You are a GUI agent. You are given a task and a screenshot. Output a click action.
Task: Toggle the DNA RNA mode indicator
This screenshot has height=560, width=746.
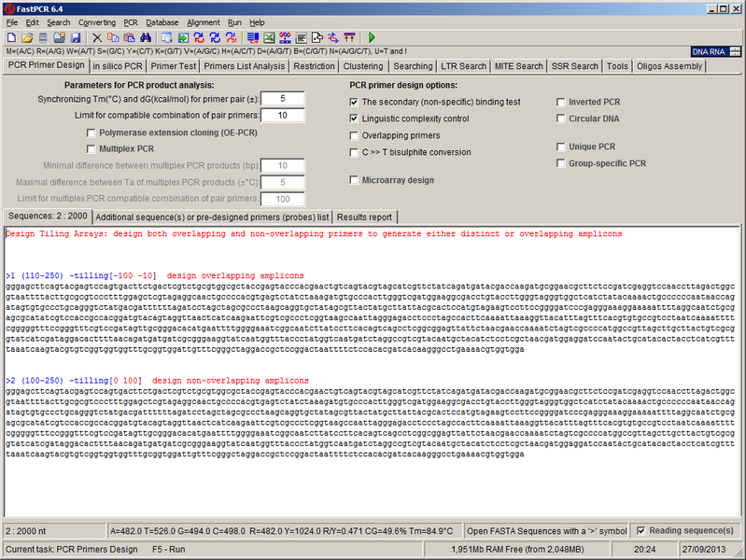pyautogui.click(x=709, y=52)
